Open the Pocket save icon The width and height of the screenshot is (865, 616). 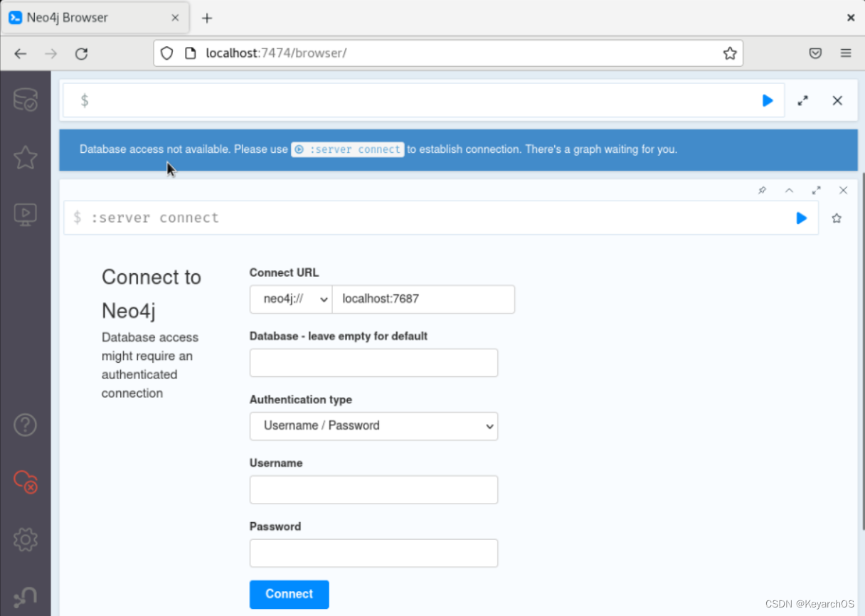coord(816,53)
